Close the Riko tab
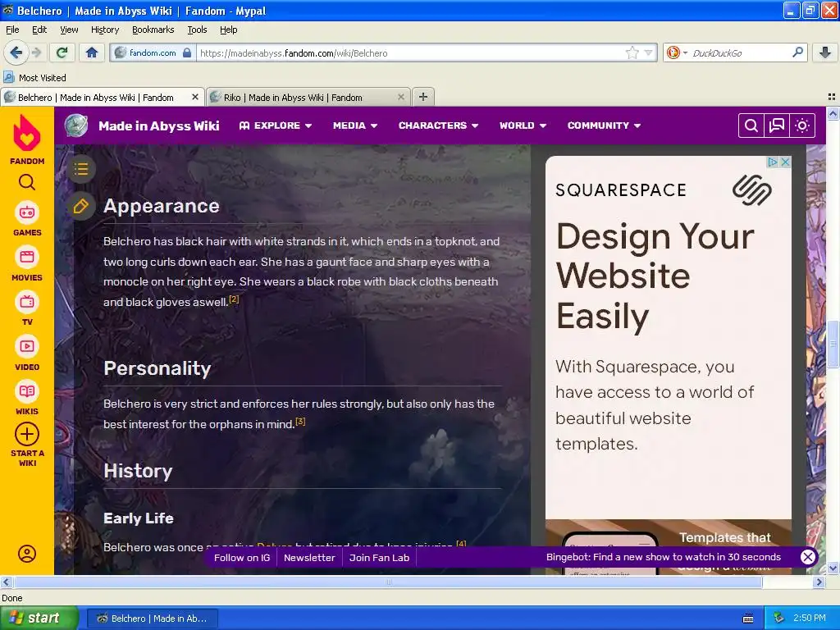Viewport: 840px width, 630px height. tap(400, 97)
